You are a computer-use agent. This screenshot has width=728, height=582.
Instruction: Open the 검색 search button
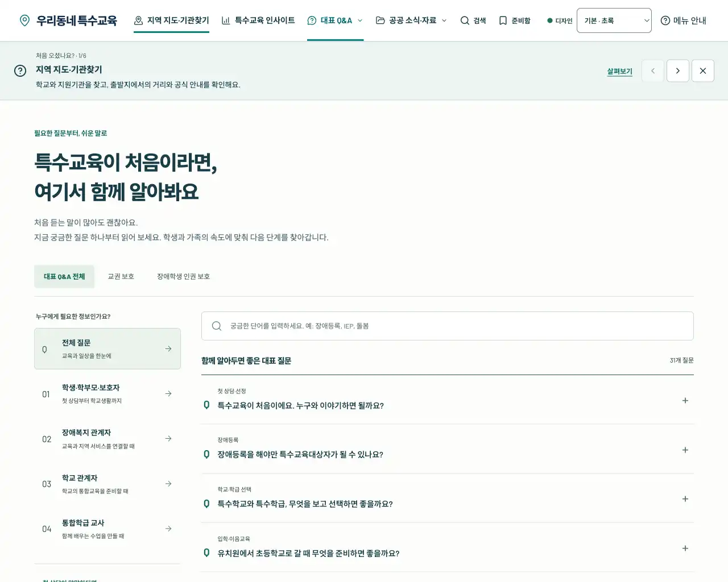473,20
